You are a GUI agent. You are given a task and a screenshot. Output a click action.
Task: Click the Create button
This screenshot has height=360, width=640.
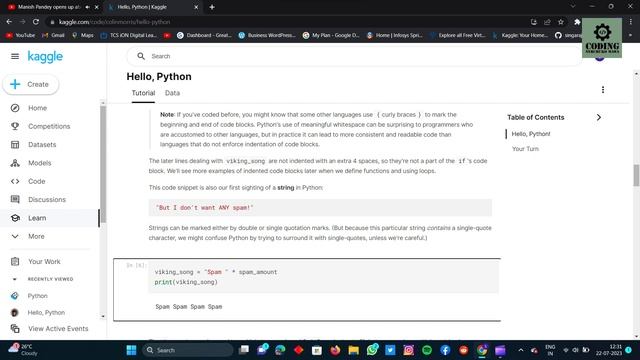pyautogui.click(x=31, y=84)
